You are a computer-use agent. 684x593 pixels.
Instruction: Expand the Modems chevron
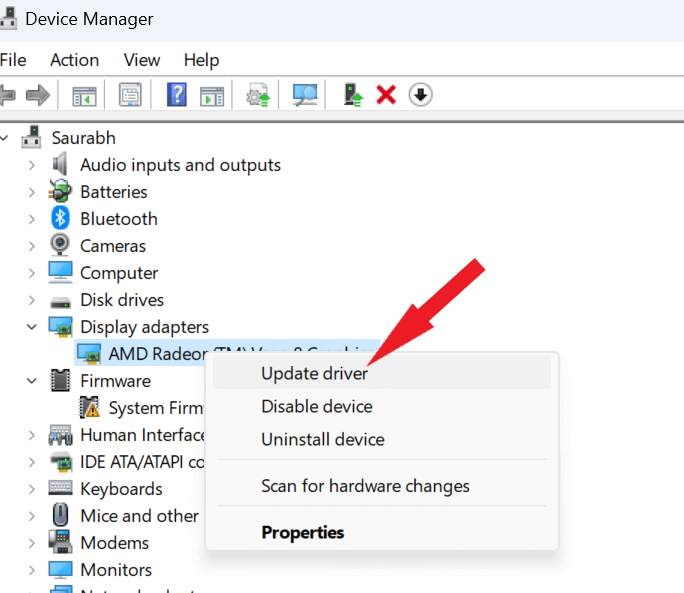31,543
